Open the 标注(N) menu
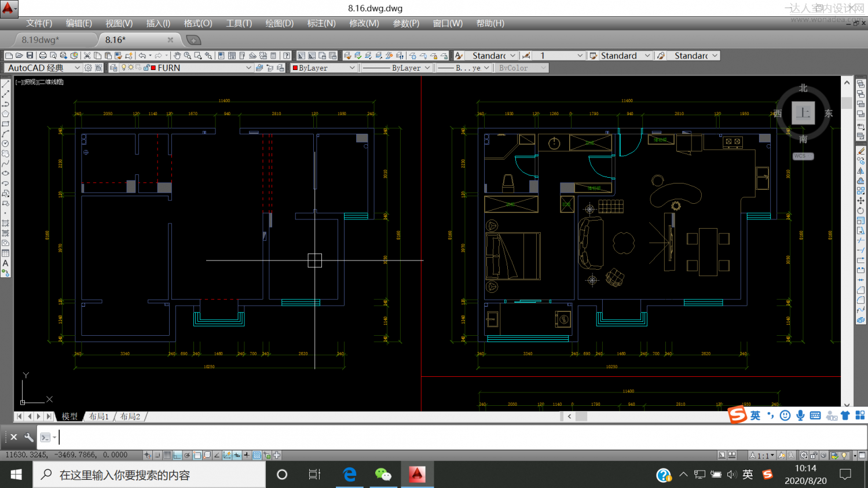The image size is (868, 488). (321, 23)
